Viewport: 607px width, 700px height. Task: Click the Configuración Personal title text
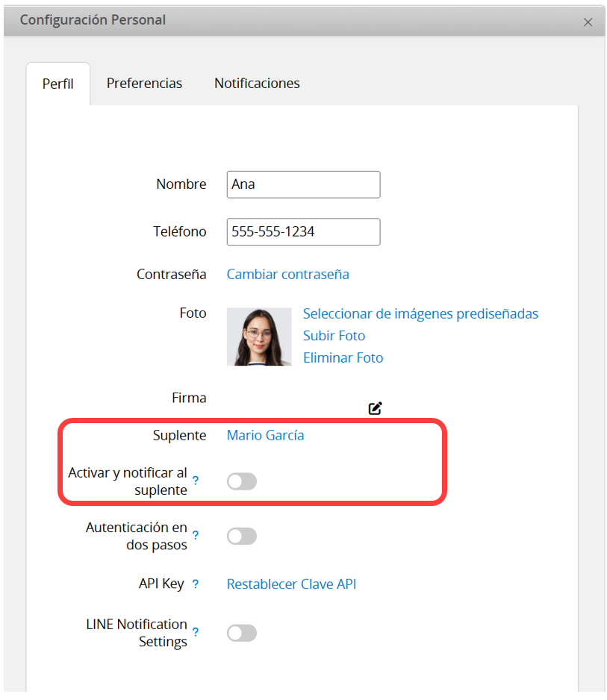click(93, 20)
